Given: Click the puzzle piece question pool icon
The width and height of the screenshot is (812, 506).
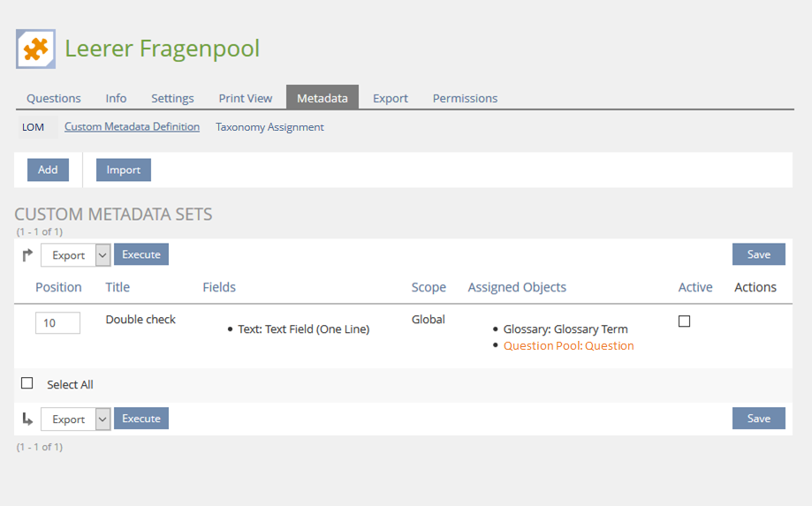Looking at the screenshot, I should (x=35, y=49).
